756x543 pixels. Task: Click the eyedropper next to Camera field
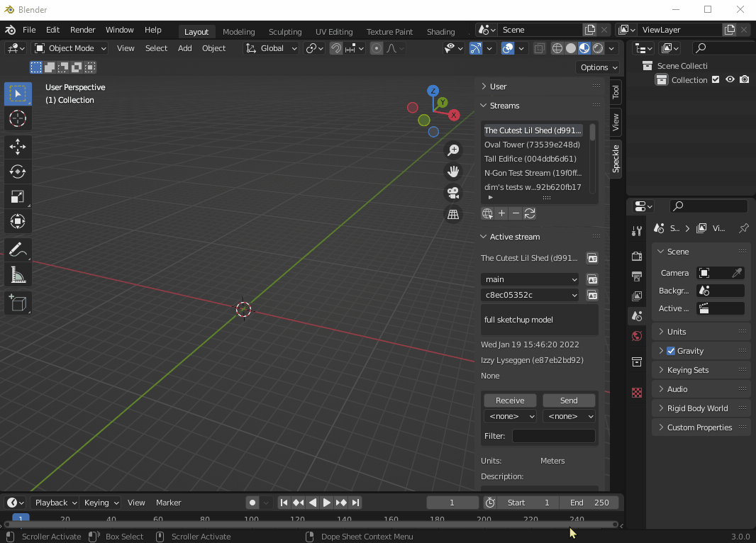point(737,273)
